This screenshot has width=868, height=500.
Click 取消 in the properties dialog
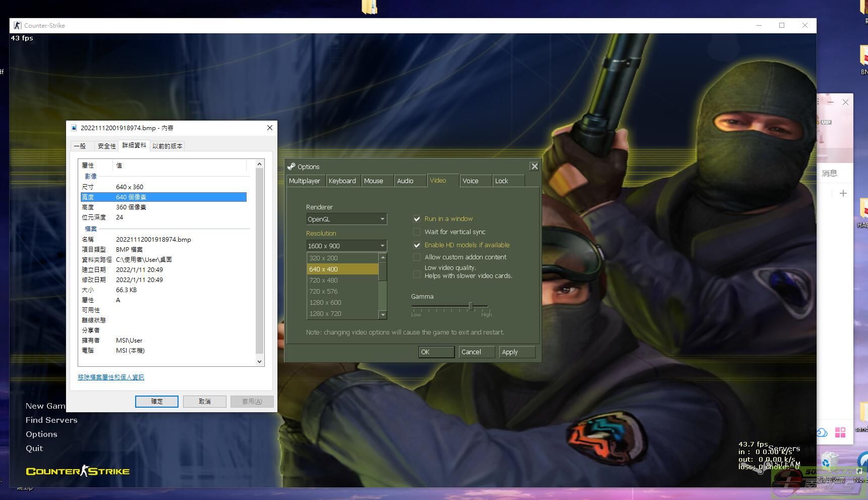(204, 401)
